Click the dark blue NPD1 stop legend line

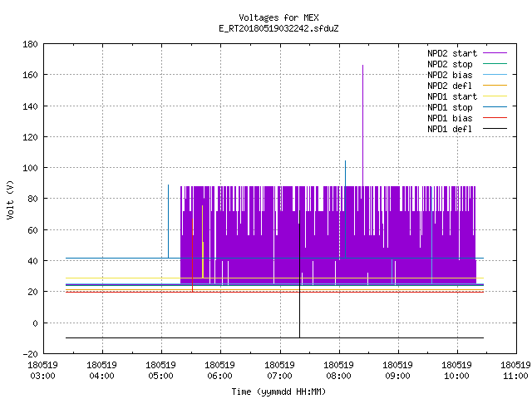pyautogui.click(x=495, y=107)
